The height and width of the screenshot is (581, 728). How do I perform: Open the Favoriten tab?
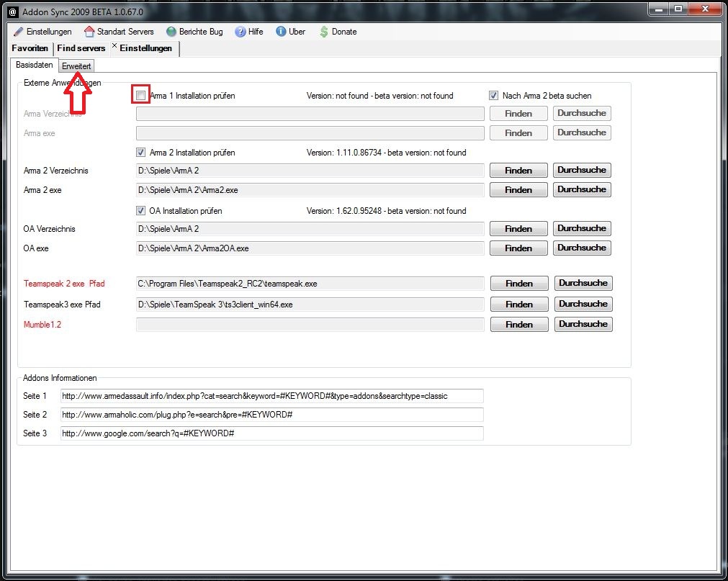click(x=30, y=48)
